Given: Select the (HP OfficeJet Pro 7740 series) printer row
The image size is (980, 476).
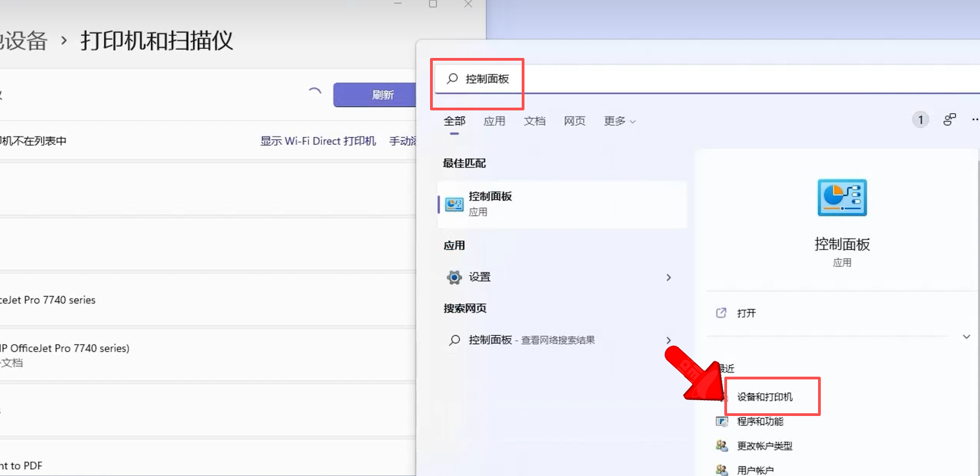Looking at the screenshot, I should [x=208, y=355].
